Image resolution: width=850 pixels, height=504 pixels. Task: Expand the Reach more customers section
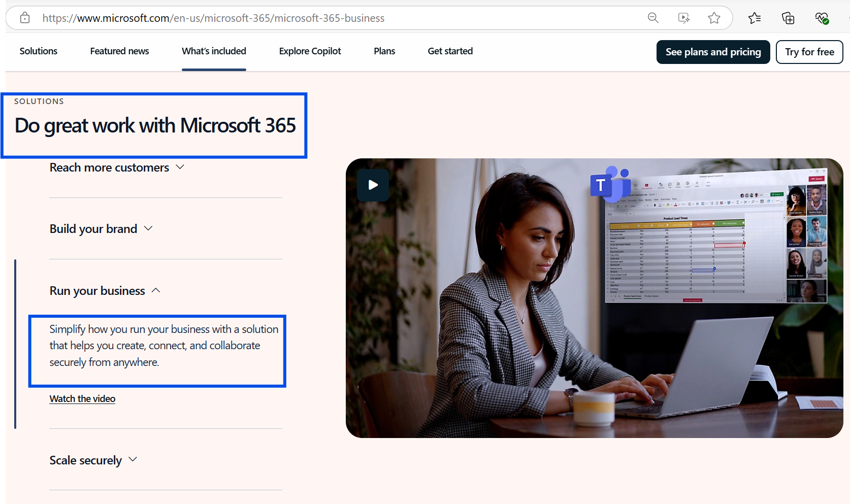[x=117, y=167]
